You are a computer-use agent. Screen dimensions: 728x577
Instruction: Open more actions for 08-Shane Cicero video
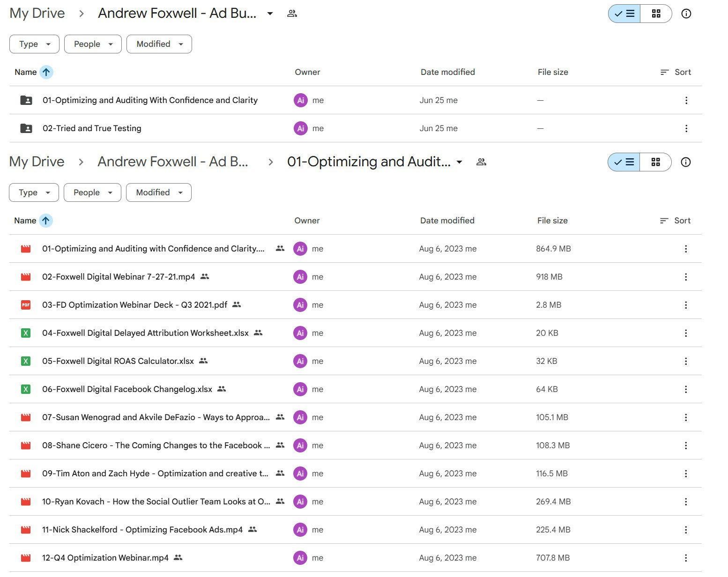pyautogui.click(x=685, y=445)
